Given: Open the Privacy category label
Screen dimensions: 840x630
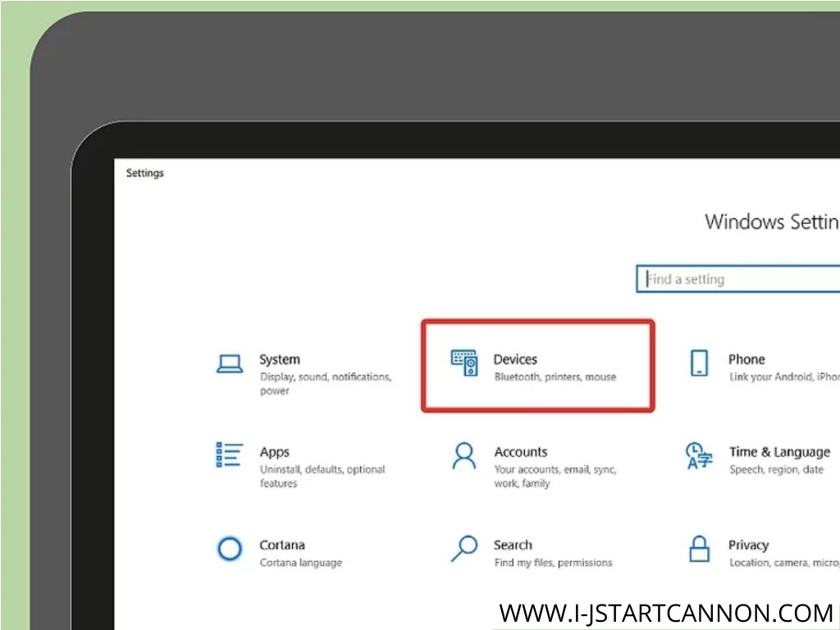Looking at the screenshot, I should pos(748,546).
